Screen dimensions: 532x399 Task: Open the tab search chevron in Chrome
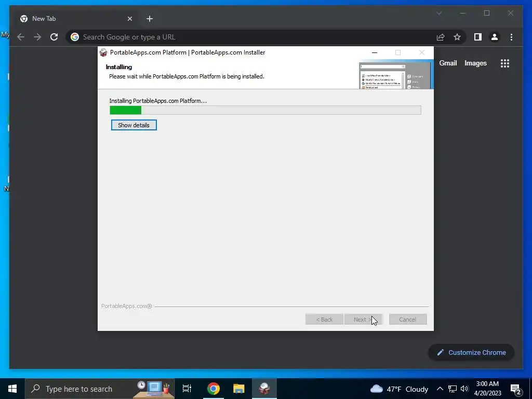pyautogui.click(x=439, y=13)
